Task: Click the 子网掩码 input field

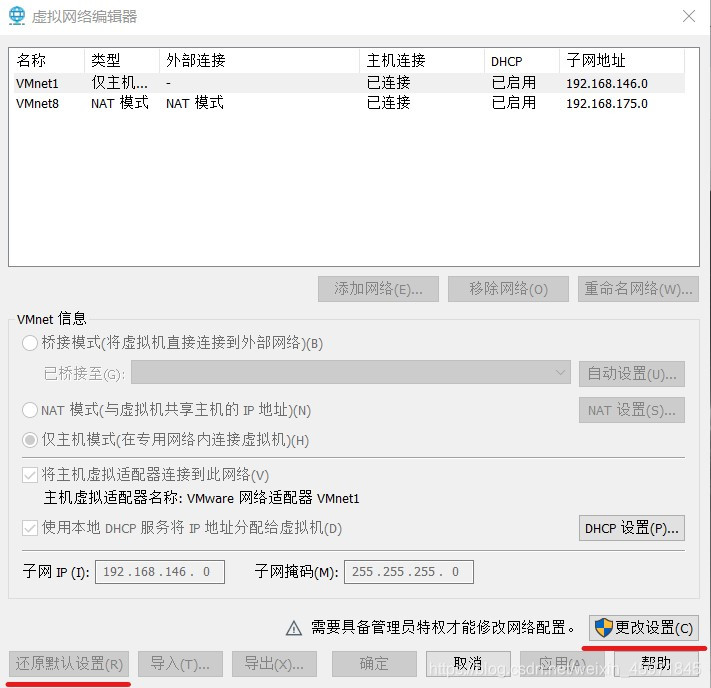Action: [409, 571]
